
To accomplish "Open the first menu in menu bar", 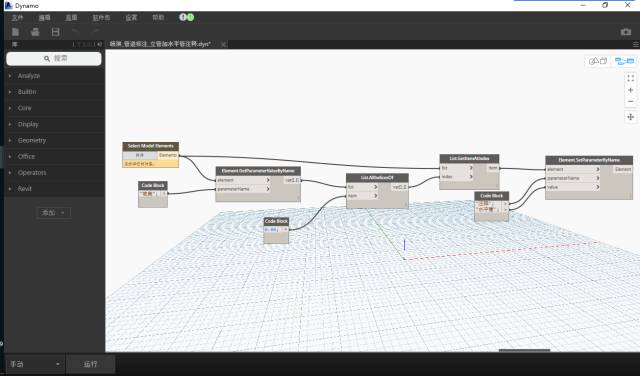I will click(x=17, y=18).
